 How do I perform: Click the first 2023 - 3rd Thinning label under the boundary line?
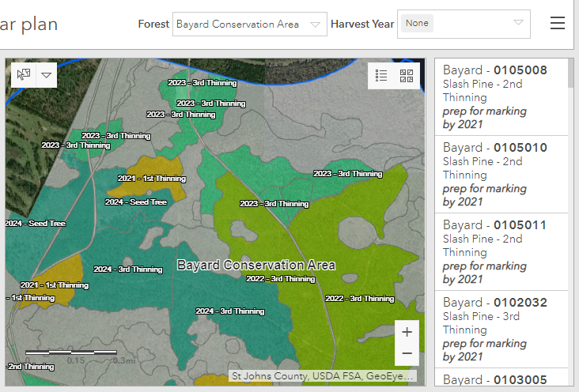point(202,83)
